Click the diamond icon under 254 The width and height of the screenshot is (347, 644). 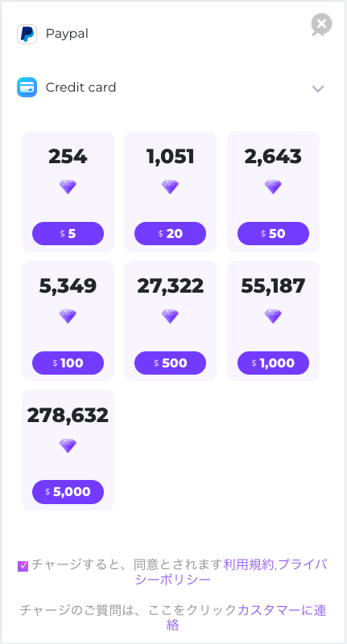tap(68, 187)
